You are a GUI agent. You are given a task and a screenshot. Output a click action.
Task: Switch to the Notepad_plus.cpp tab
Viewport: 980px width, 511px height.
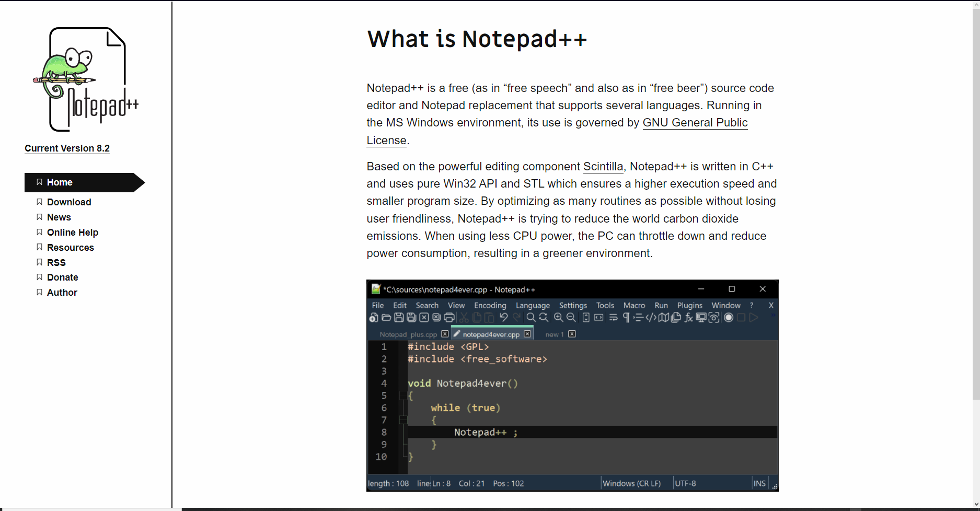[408, 334]
